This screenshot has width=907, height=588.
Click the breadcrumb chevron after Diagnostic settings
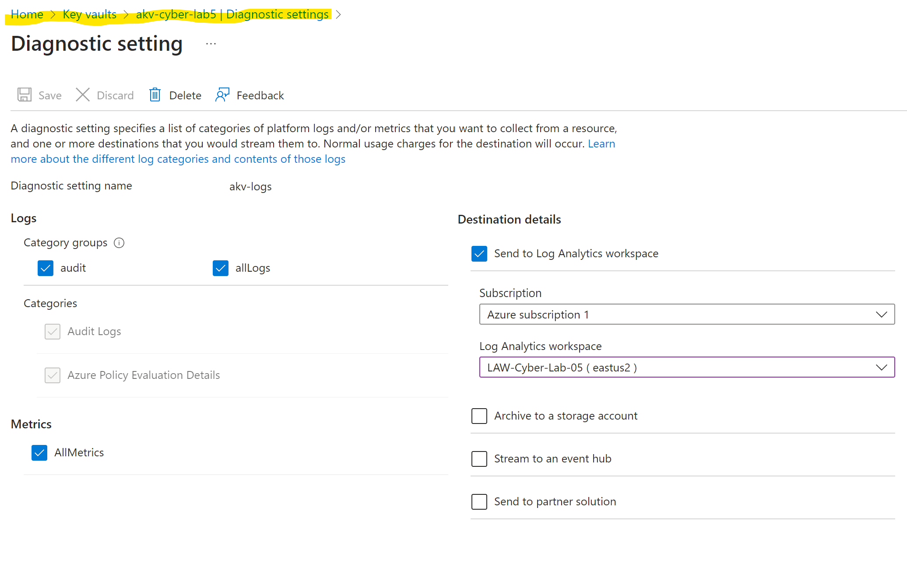point(338,14)
